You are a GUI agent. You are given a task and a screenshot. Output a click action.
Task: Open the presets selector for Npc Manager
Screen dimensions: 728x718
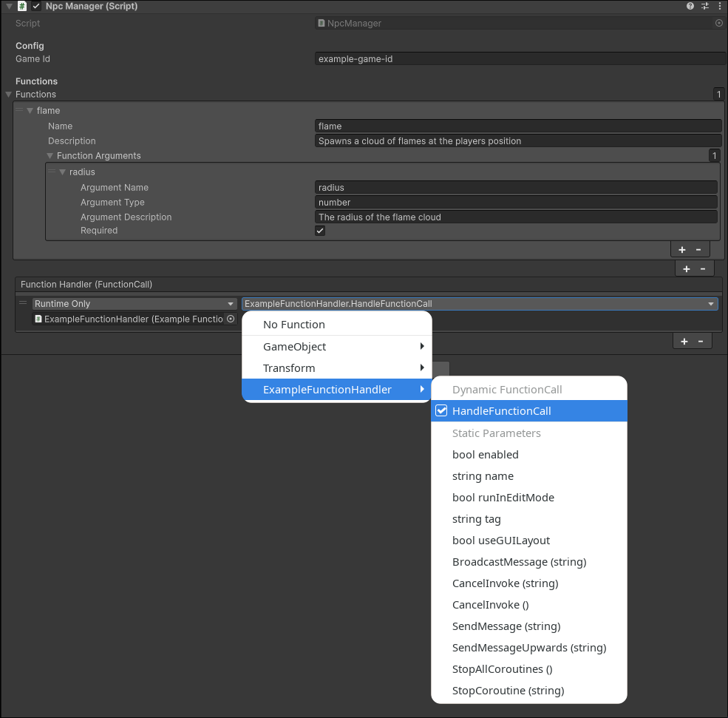[x=704, y=6]
